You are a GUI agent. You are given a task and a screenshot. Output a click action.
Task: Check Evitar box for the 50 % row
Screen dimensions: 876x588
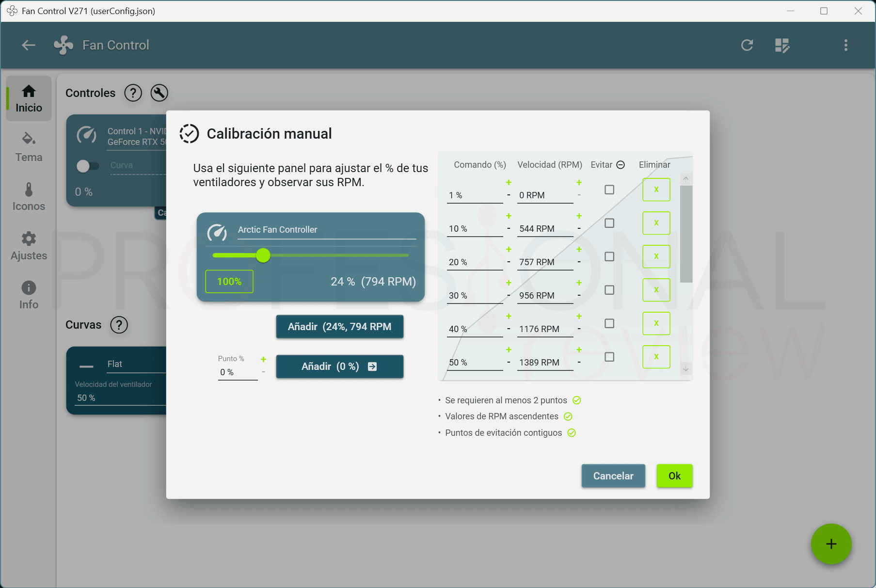coord(609,357)
